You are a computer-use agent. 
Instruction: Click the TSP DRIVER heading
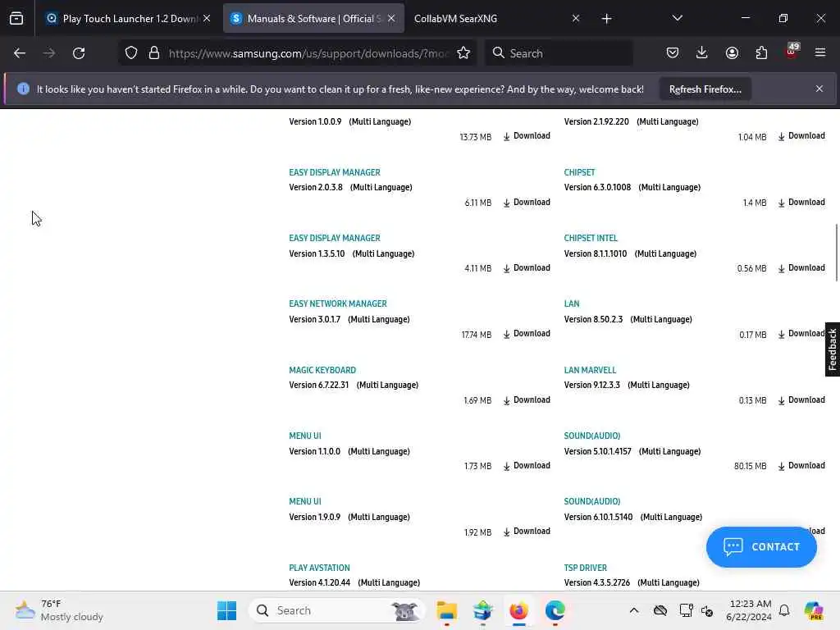[x=585, y=568]
